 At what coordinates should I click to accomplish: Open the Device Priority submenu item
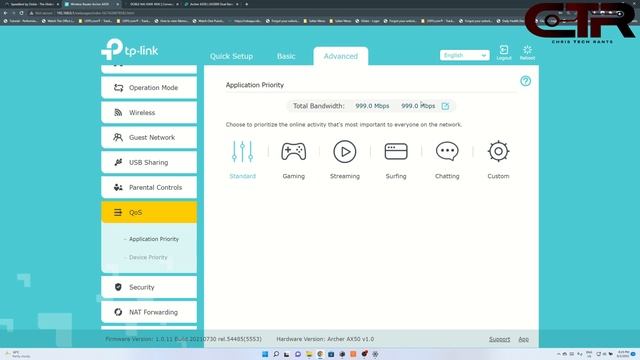coord(148,258)
